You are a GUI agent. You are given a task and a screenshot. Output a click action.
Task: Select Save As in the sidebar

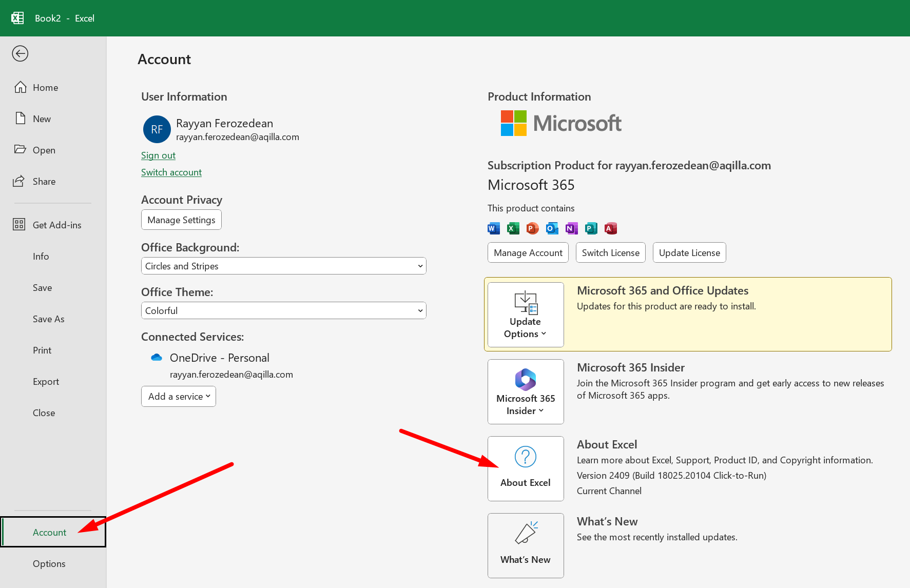pos(49,319)
